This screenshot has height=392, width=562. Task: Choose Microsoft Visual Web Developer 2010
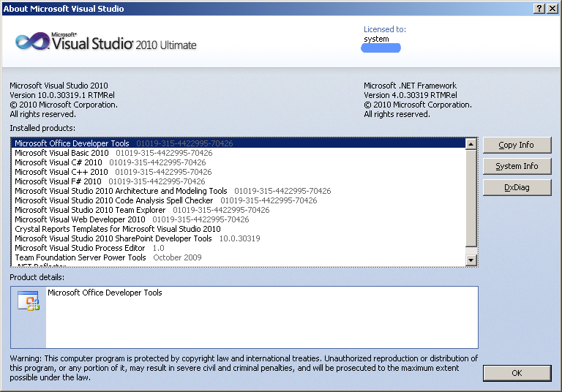coord(80,219)
